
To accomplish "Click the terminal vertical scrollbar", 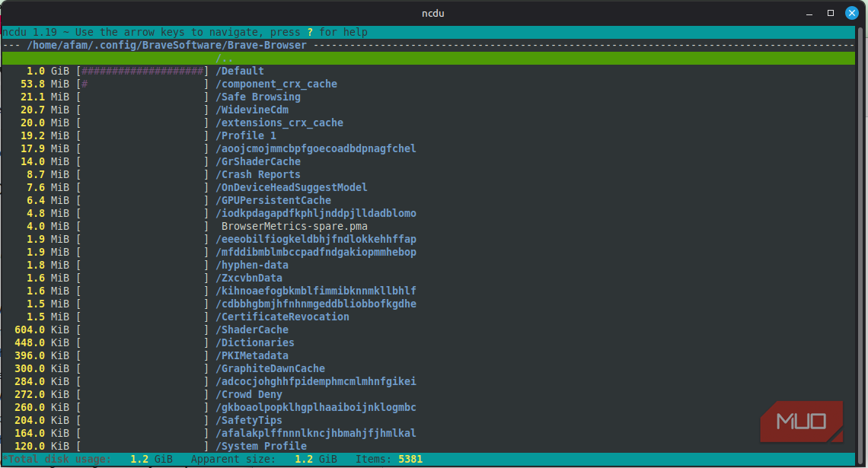I will coord(860,245).
